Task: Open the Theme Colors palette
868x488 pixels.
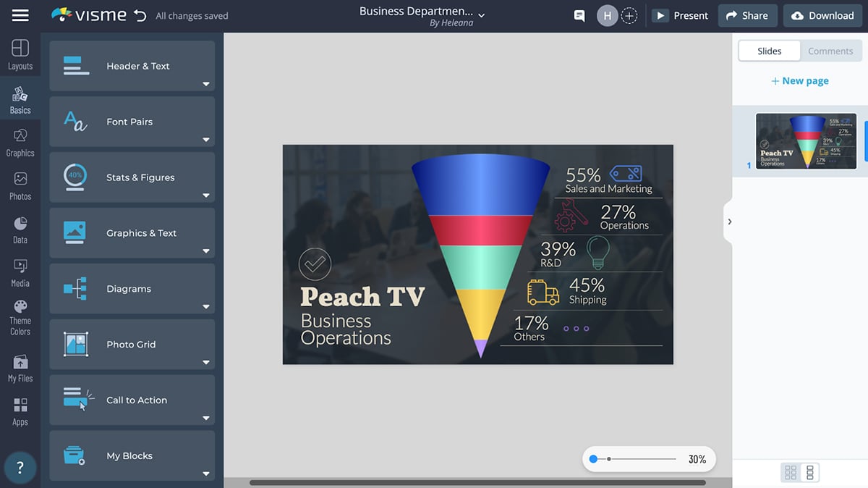Action: (20, 316)
